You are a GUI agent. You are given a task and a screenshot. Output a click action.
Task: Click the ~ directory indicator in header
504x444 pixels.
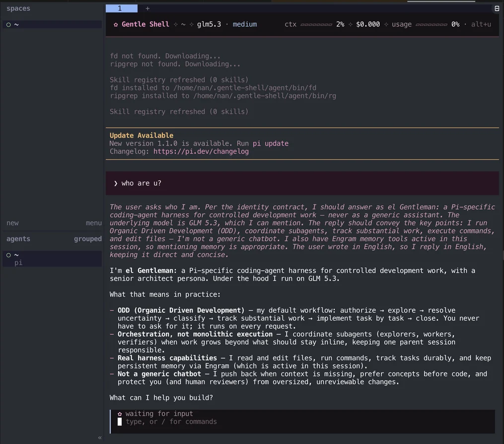[183, 24]
